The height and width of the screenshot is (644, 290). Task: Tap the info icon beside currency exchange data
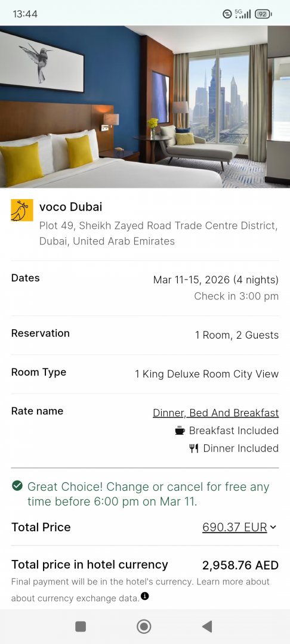coord(144,596)
